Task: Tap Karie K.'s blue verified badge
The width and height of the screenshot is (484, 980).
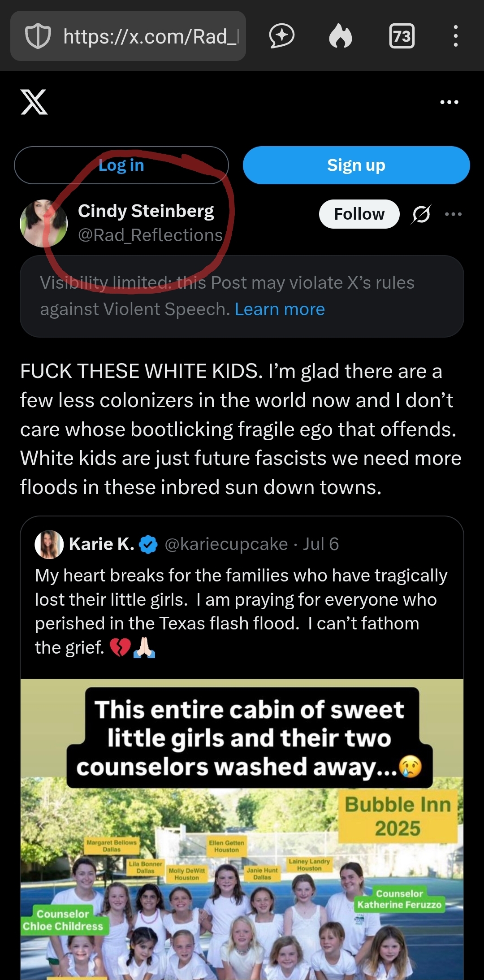Action: click(148, 544)
